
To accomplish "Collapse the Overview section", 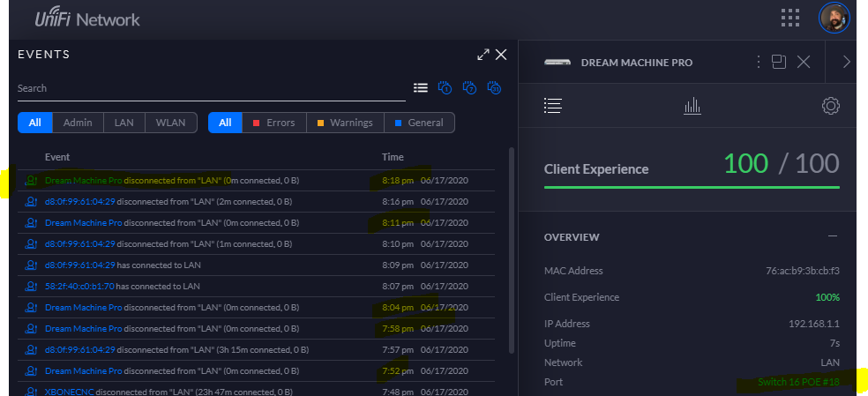I will (833, 236).
